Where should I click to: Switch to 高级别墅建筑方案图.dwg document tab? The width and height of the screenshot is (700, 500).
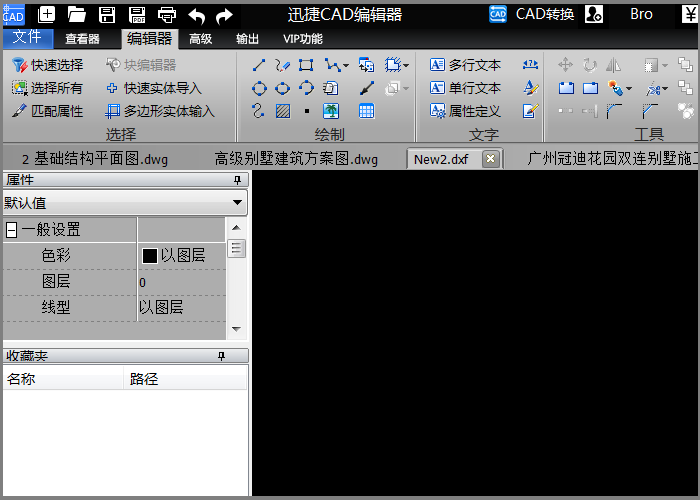[x=296, y=159]
